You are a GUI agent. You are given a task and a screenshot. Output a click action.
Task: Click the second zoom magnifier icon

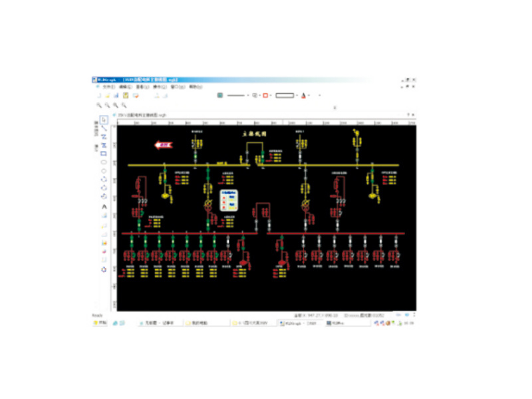(x=107, y=106)
